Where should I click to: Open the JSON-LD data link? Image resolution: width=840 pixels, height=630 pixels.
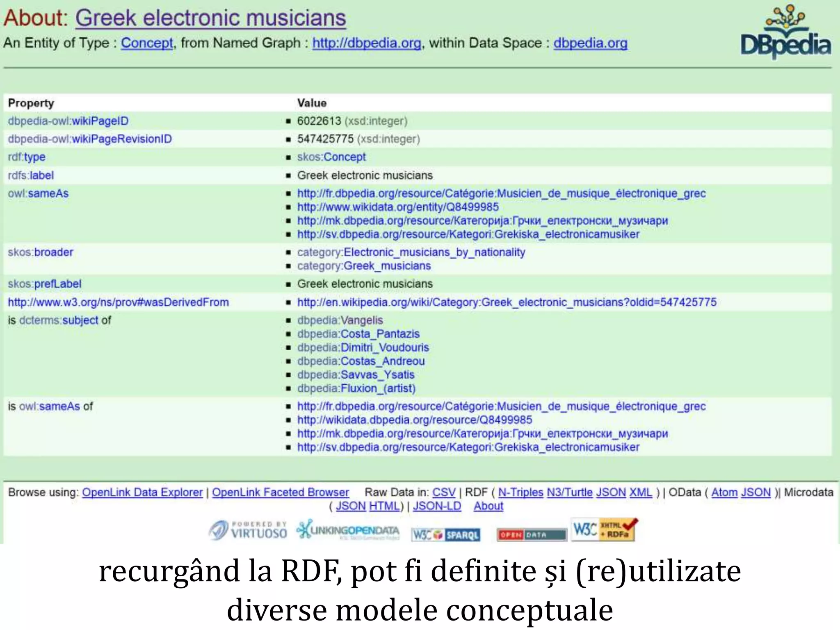tap(437, 506)
